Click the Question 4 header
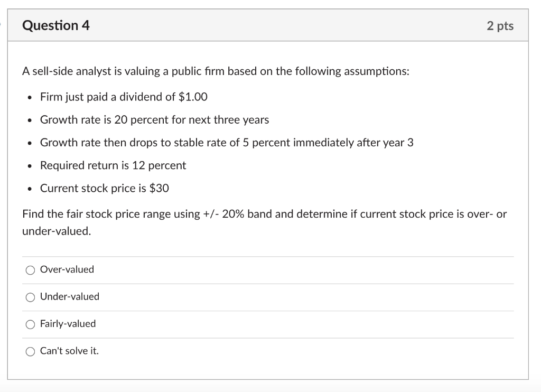The width and height of the screenshot is (541, 392). (55, 24)
